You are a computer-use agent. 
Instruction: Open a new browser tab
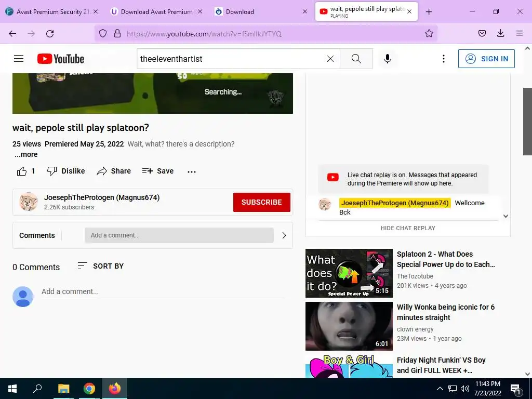[429, 12]
